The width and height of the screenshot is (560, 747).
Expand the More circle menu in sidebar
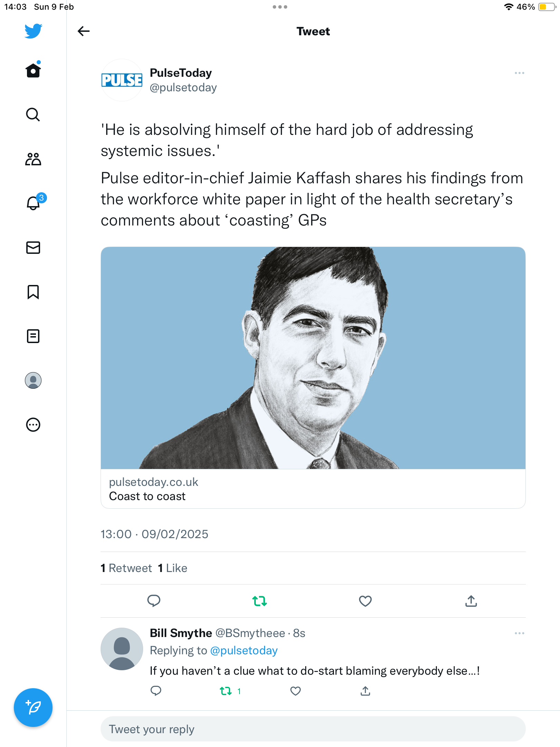point(33,425)
